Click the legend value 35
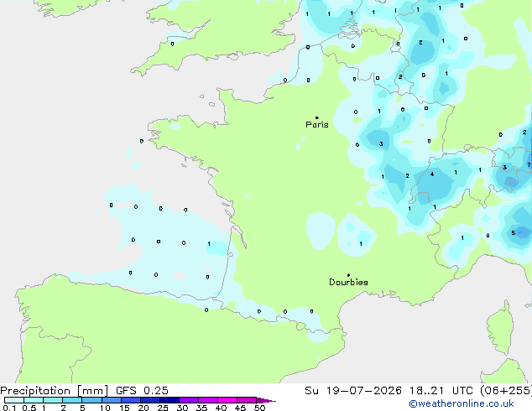This screenshot has width=532, height=411. pos(201,408)
